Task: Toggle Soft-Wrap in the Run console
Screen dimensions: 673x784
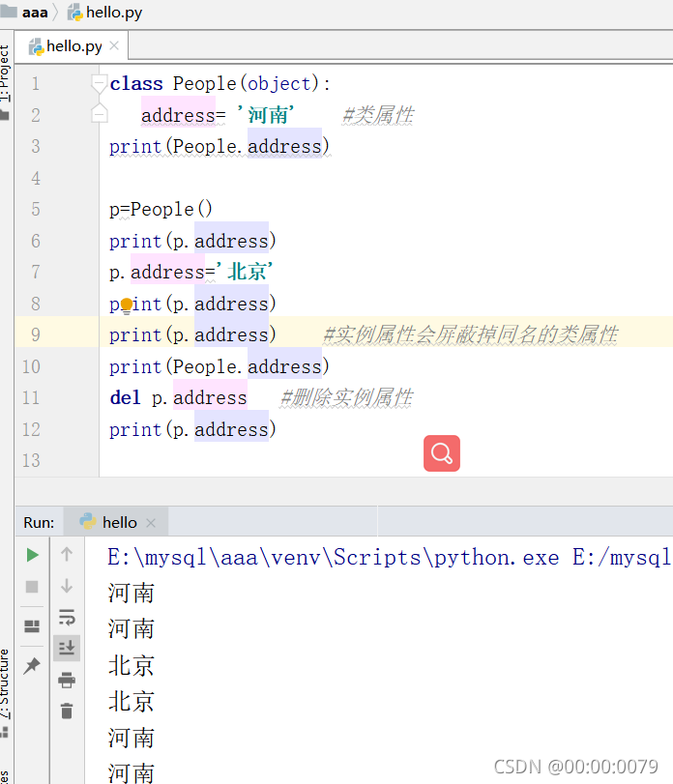Action: [x=67, y=617]
